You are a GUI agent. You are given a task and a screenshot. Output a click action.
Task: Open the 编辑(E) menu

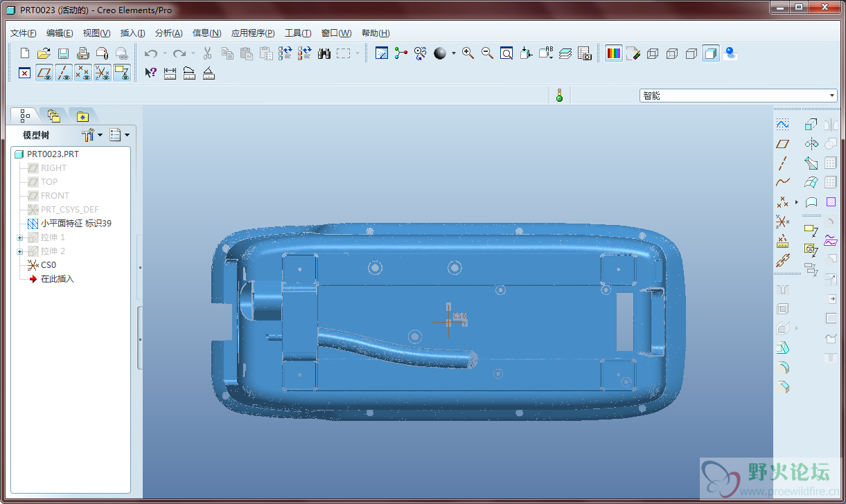(60, 33)
